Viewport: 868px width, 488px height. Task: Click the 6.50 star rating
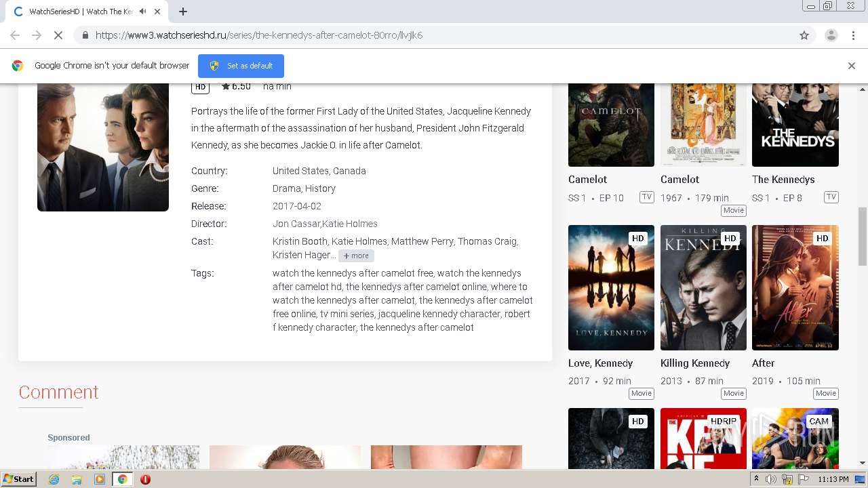click(x=236, y=86)
